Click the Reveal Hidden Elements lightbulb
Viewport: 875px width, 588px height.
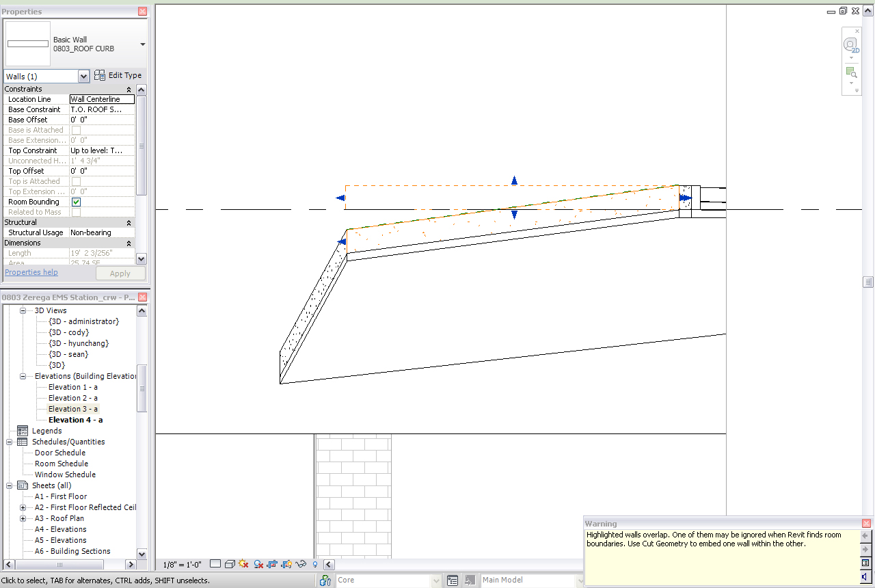point(315,565)
